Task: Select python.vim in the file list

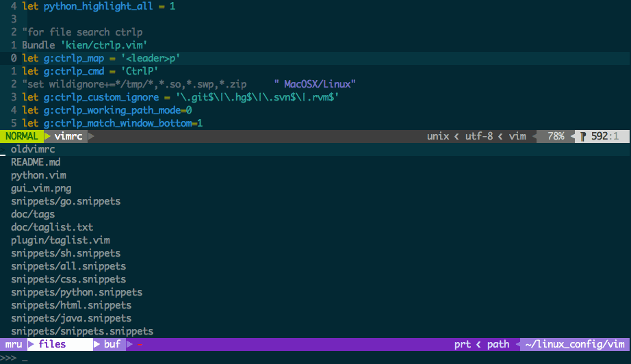Action: click(38, 175)
